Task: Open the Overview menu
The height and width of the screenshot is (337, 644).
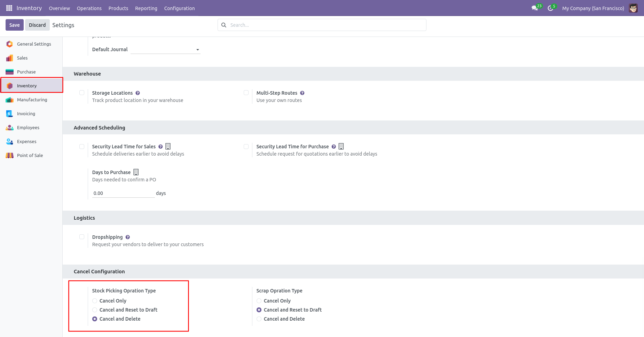Action: (x=59, y=8)
